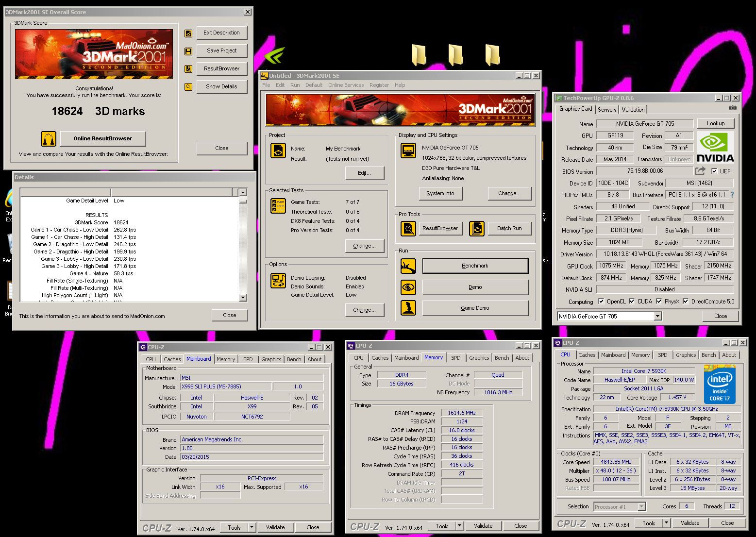Click the DRAM Frequency value 1614.6 MHz
This screenshot has height=537, width=756.
coord(462,413)
